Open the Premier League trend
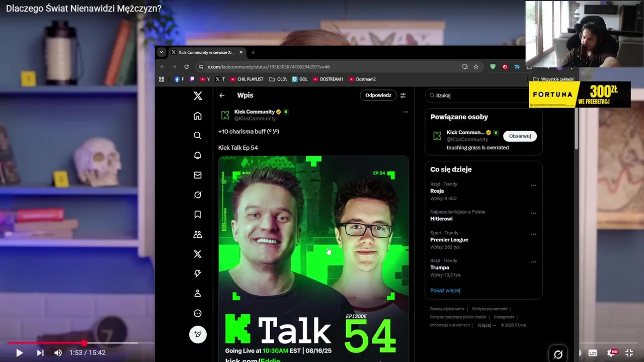Screen dimensions: 644x362 click(449, 240)
